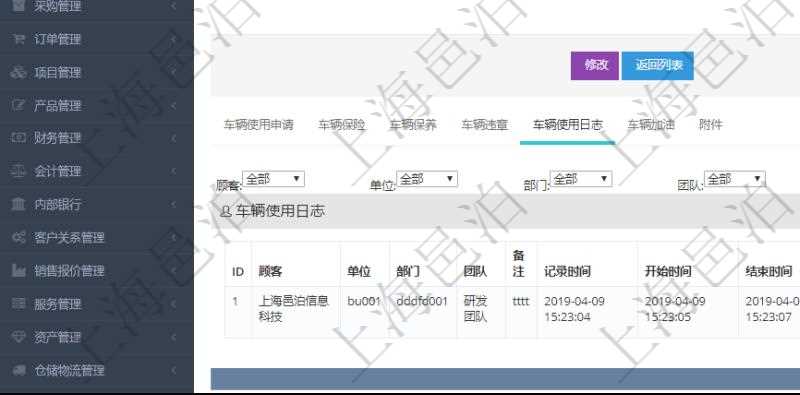
Task: Open 销售报价管理 in the sidebar
Action: (x=69, y=270)
